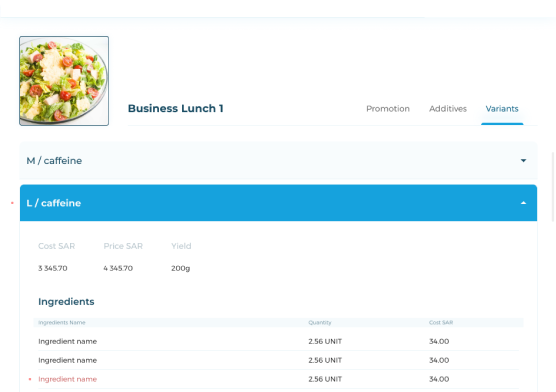Click the Ingredients Name column header

[x=62, y=322]
